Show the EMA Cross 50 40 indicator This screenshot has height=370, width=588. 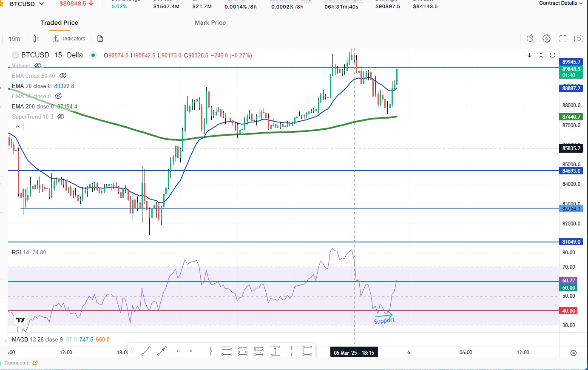point(63,76)
